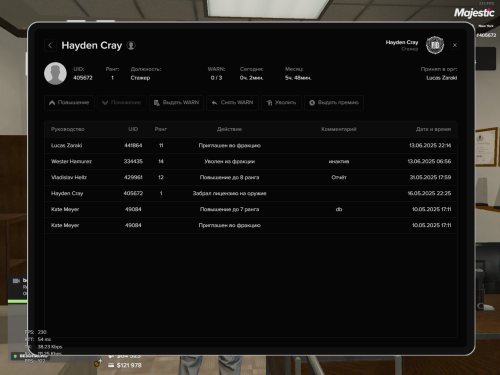Image resolution: width=500 pixels, height=375 pixels.
Task: Sort by the Руководство column header
Action: tap(68, 129)
